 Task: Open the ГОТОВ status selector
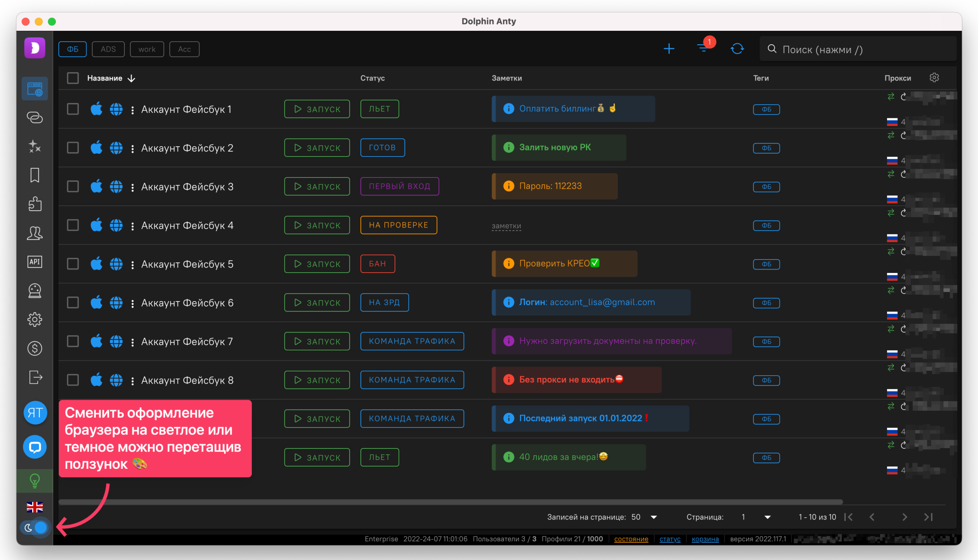coord(382,148)
